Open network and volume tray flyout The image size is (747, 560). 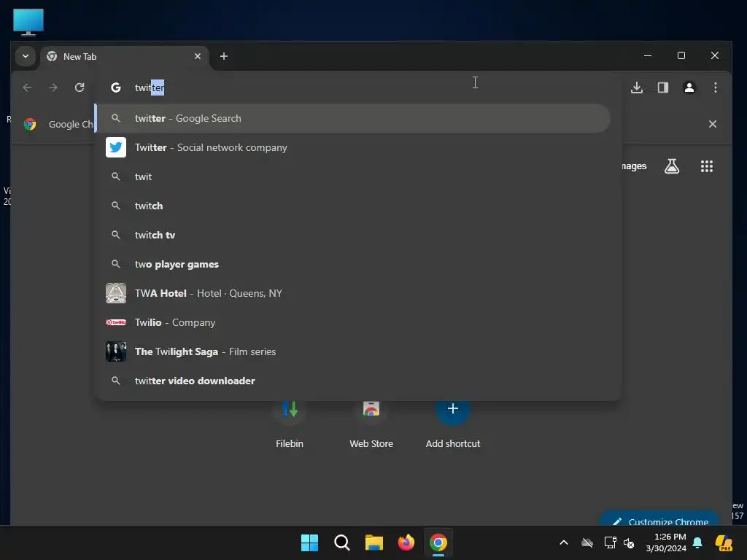619,542
